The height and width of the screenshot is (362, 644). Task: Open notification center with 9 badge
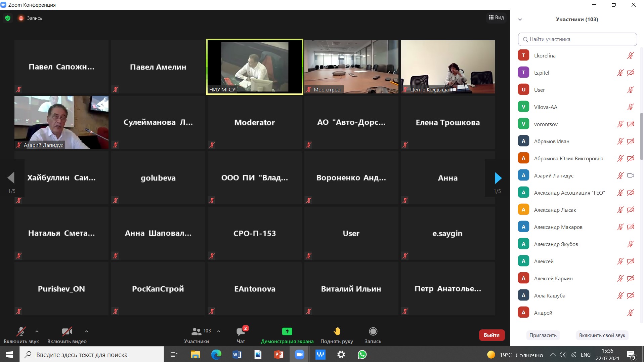click(631, 355)
